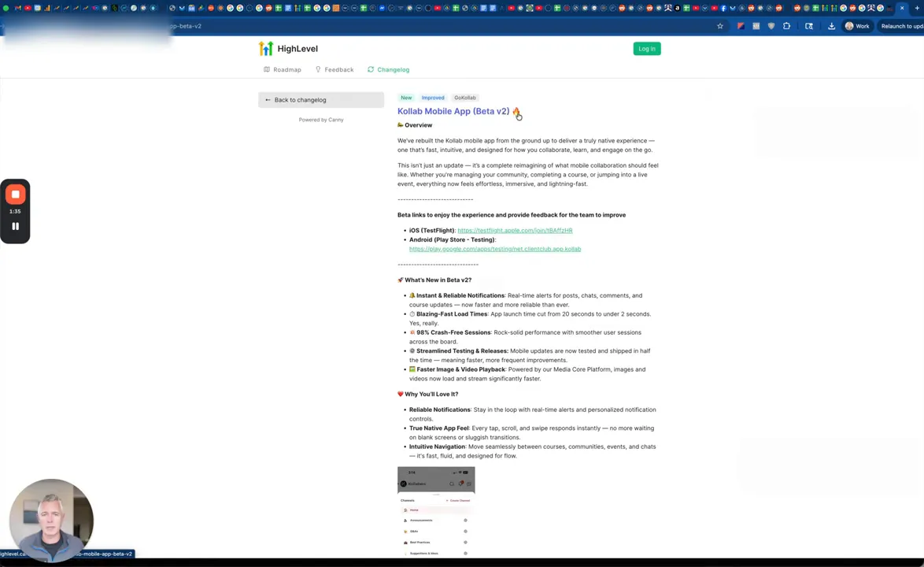Select the Improved label tag

click(433, 98)
